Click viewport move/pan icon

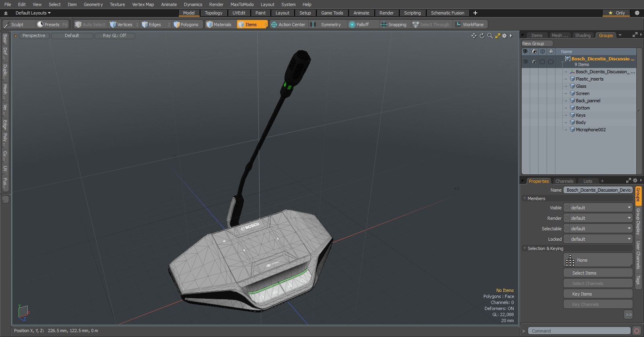474,36
